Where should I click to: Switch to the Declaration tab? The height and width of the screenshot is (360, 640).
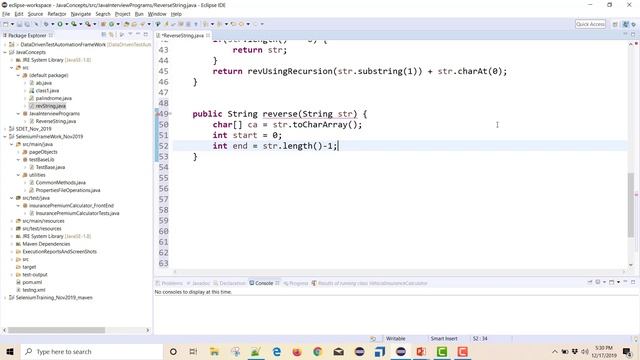click(x=229, y=283)
